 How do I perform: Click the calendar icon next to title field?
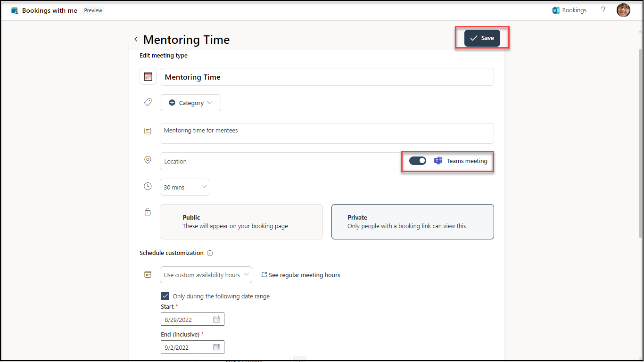(x=148, y=77)
